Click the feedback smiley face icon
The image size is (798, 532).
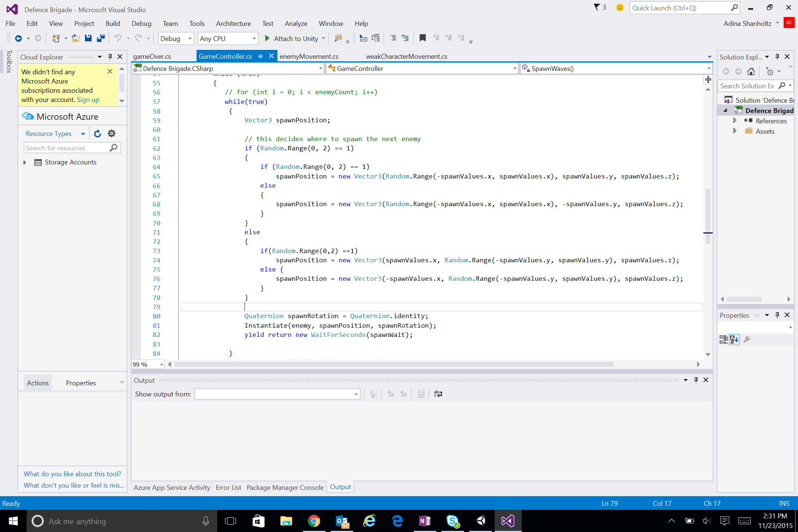(x=620, y=7)
